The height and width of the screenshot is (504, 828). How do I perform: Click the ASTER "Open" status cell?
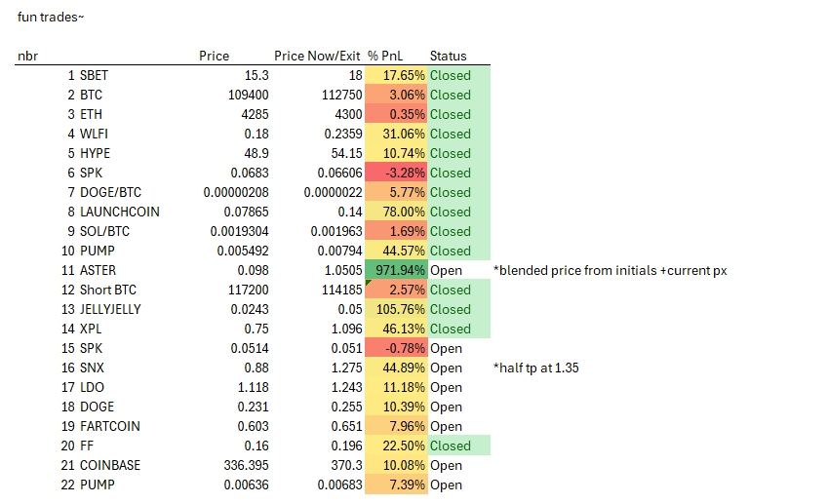tap(447, 270)
